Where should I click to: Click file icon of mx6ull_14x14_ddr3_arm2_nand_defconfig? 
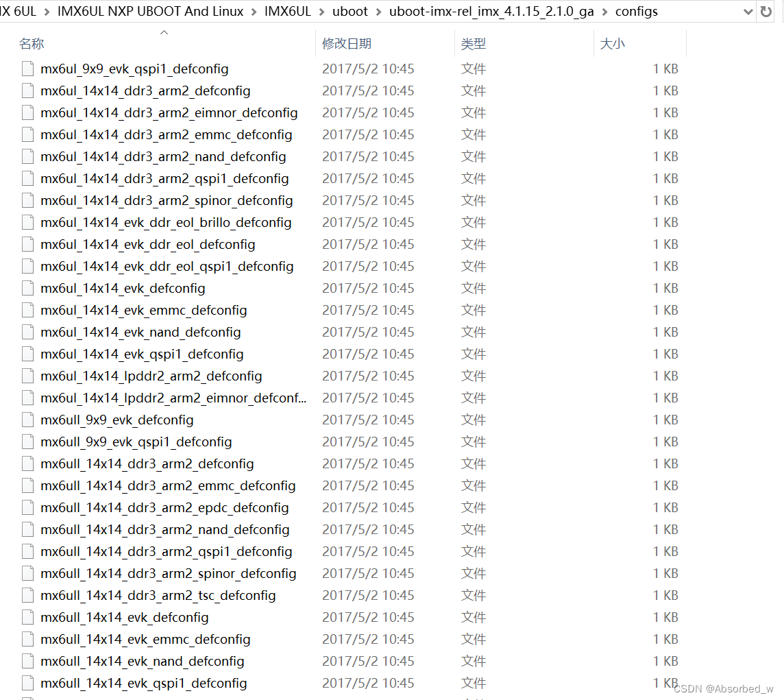[x=28, y=530]
